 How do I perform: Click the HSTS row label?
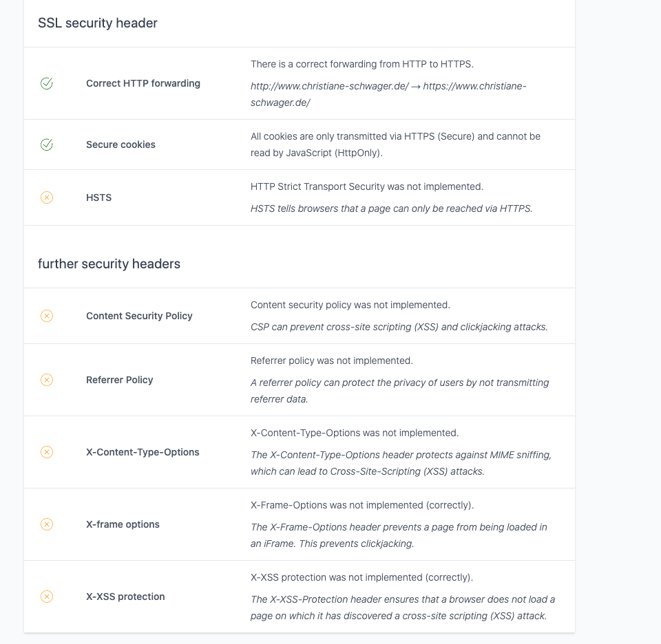tap(99, 197)
